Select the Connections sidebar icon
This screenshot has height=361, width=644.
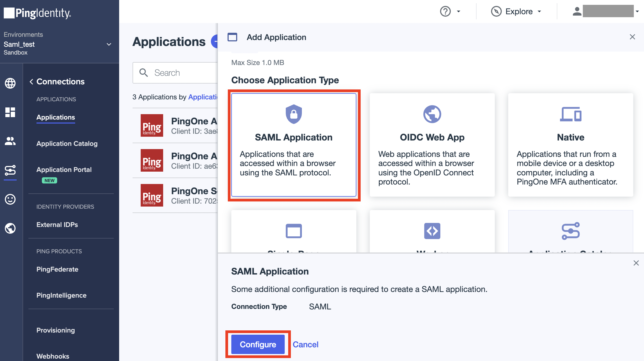point(10,170)
